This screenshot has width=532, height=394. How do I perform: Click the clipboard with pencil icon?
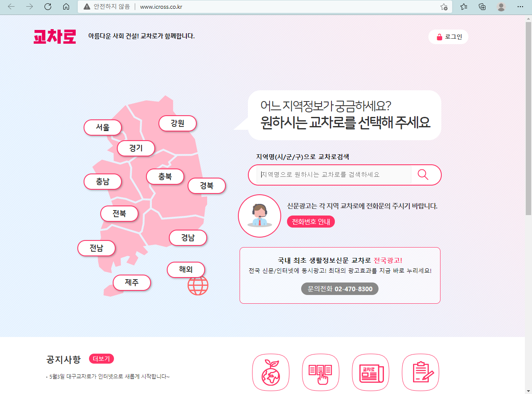tap(420, 372)
